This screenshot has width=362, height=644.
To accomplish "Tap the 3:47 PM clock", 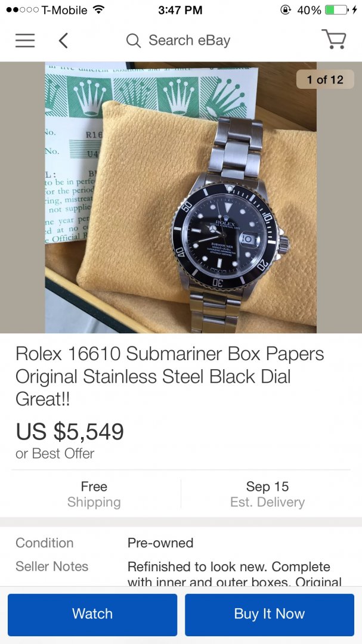I will coord(181,10).
